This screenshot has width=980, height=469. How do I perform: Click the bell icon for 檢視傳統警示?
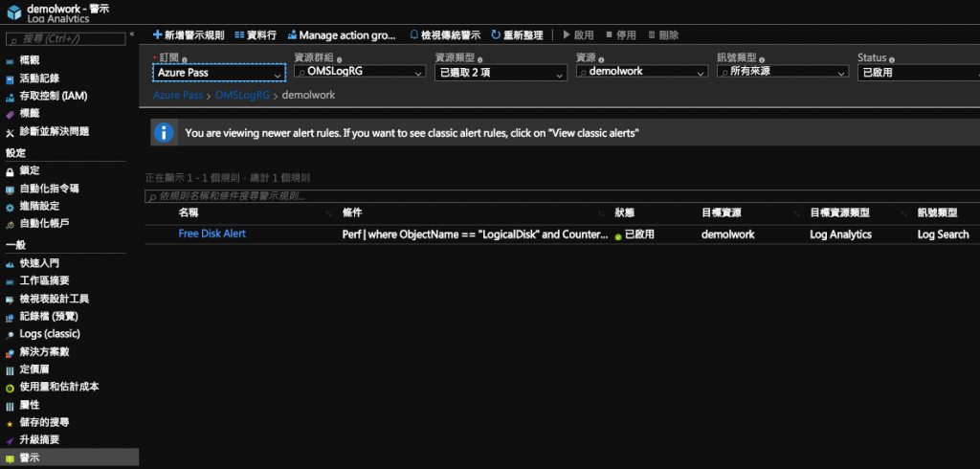point(413,35)
